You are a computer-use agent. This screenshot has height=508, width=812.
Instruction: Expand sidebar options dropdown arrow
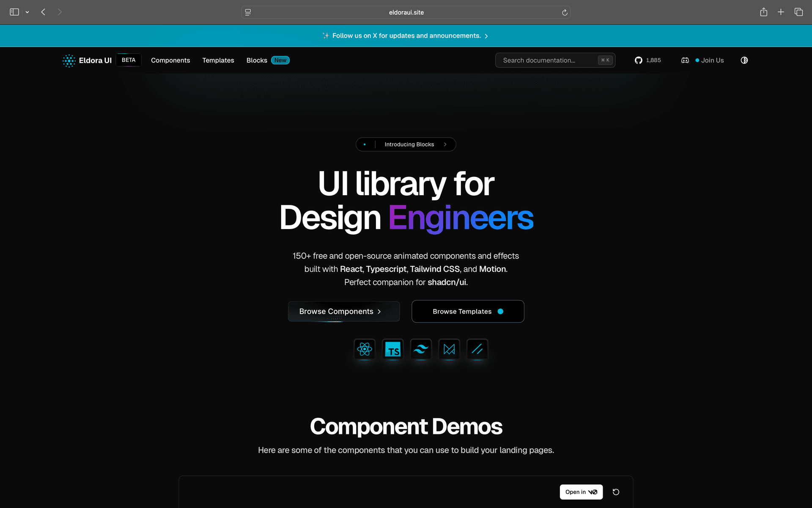click(x=27, y=12)
